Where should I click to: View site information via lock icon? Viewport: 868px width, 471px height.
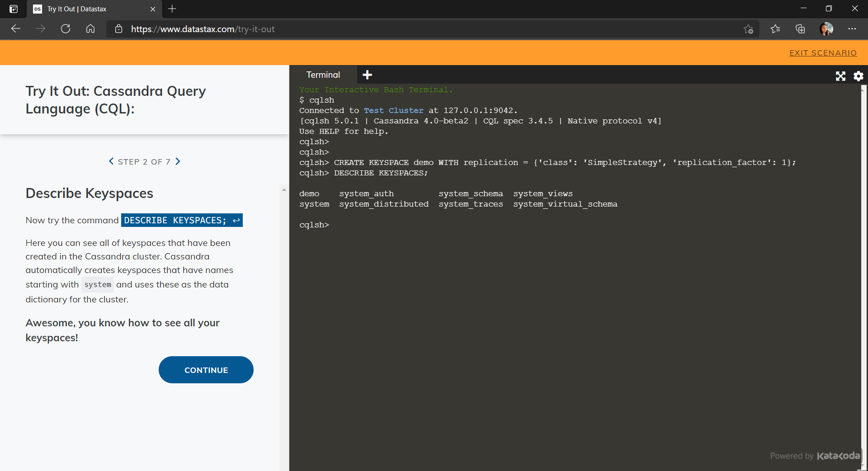[118, 29]
